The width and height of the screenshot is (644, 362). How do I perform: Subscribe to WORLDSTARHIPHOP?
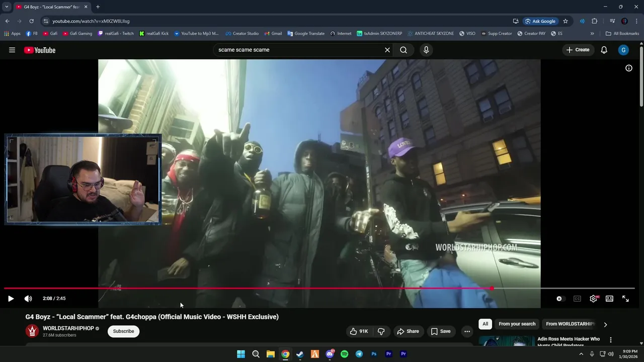pyautogui.click(x=123, y=331)
